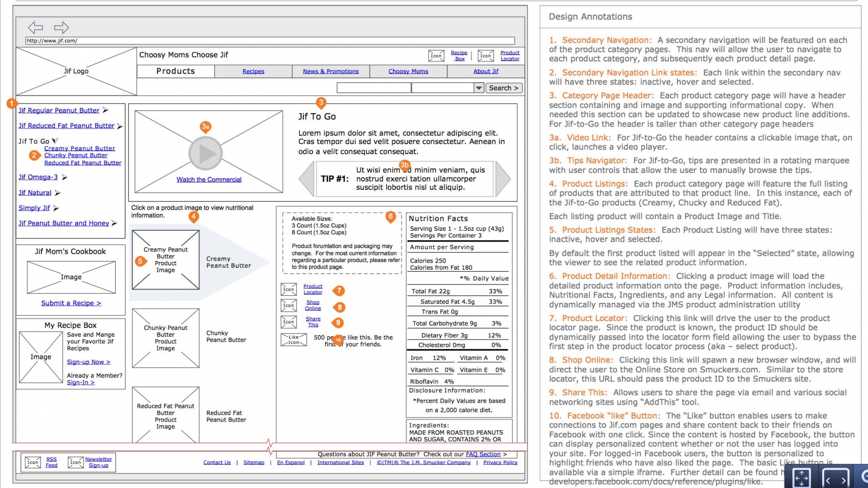Click the RSS Feed icon
This screenshot has height=488, width=868.
32,462
